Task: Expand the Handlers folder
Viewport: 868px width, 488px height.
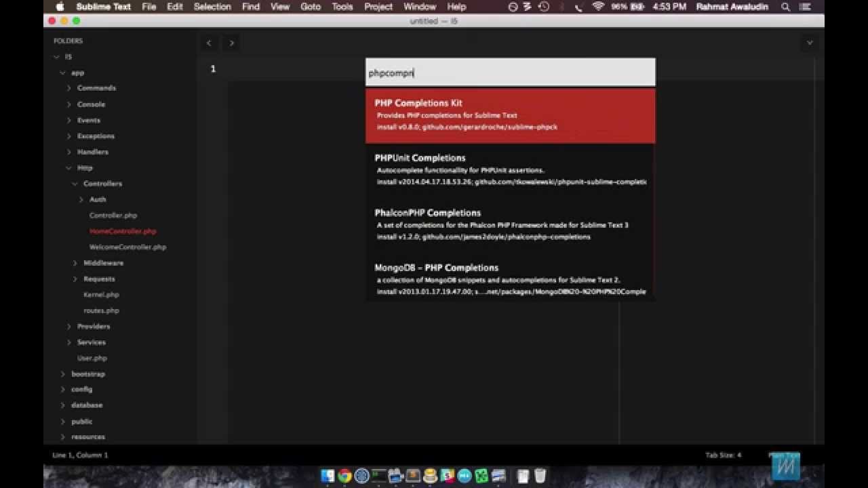Action: [x=68, y=152]
